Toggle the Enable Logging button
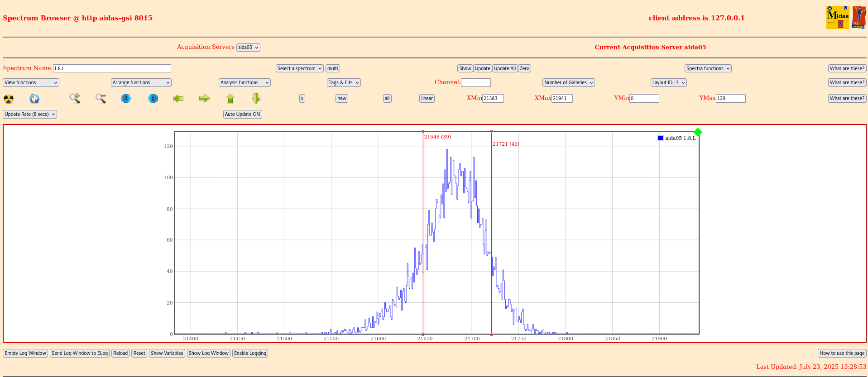The height and width of the screenshot is (377, 868). click(x=250, y=353)
